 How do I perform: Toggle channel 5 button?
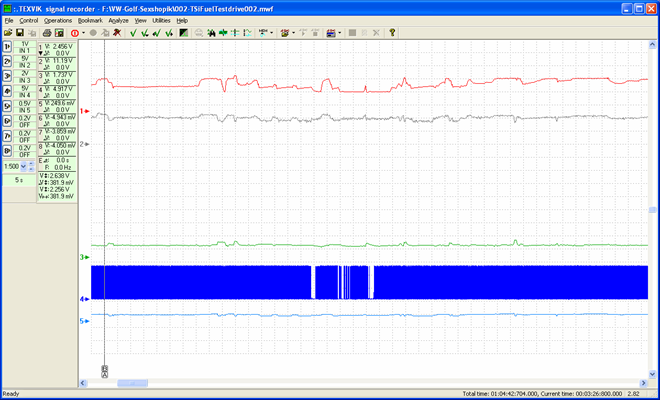click(7, 106)
